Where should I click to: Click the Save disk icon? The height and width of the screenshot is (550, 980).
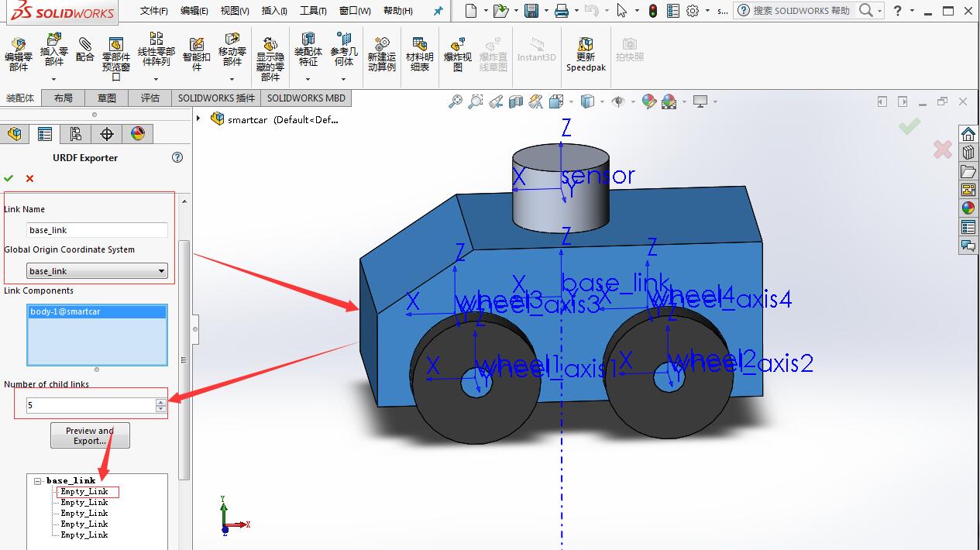tap(531, 11)
